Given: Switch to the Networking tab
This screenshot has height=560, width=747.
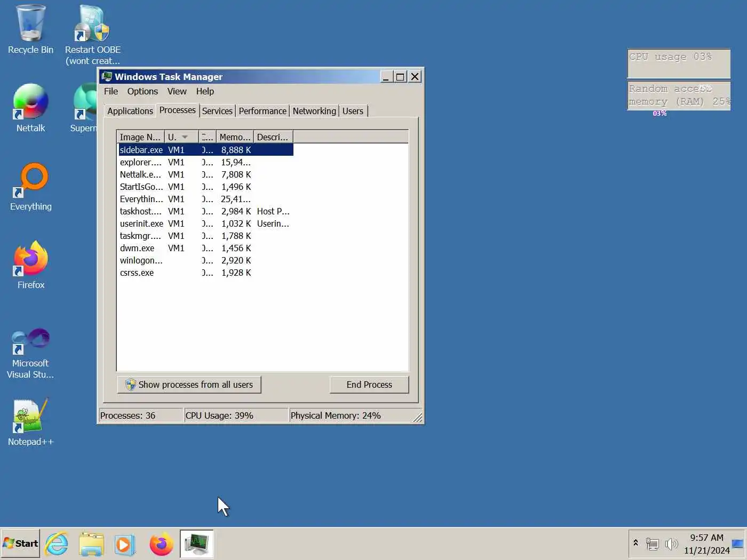Looking at the screenshot, I should tap(314, 111).
